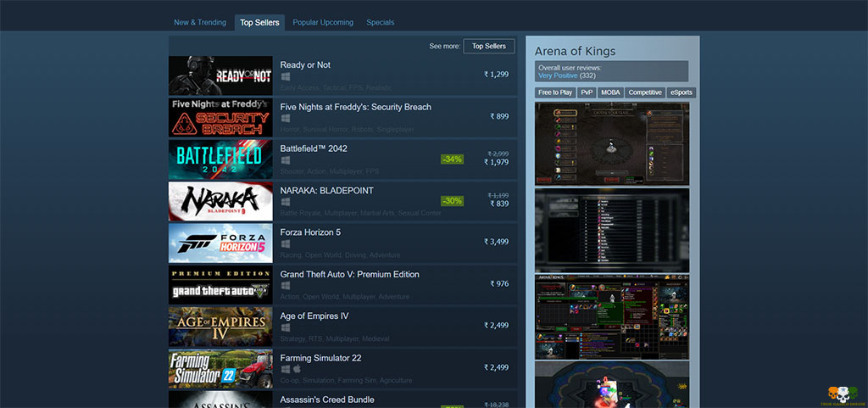Click the Arena of Kings heading
Viewport: 868px width, 408px height.
click(x=575, y=52)
